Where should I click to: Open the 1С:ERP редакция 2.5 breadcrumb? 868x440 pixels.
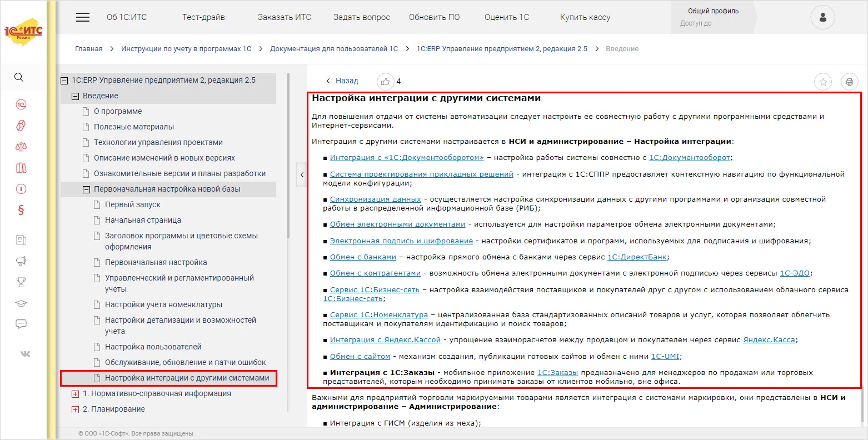pos(502,49)
